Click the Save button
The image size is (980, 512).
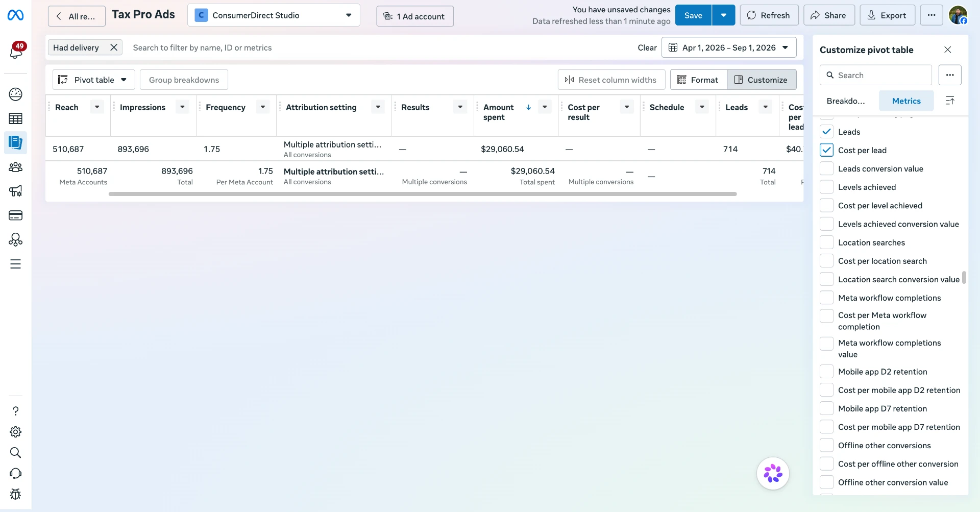click(x=693, y=15)
